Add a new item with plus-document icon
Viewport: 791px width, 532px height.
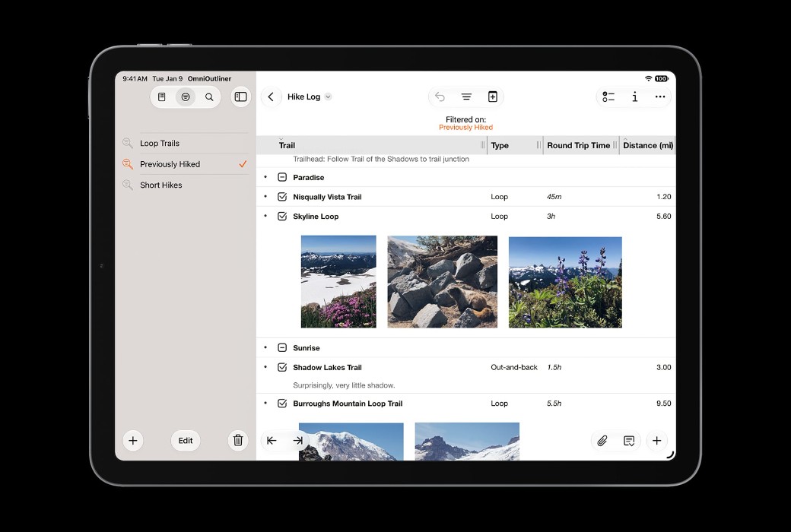[493, 97]
